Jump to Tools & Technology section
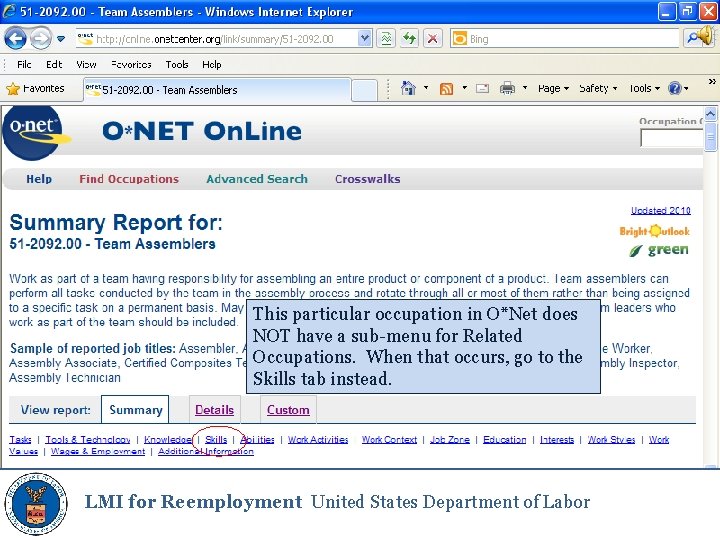 pyautogui.click(x=88, y=439)
